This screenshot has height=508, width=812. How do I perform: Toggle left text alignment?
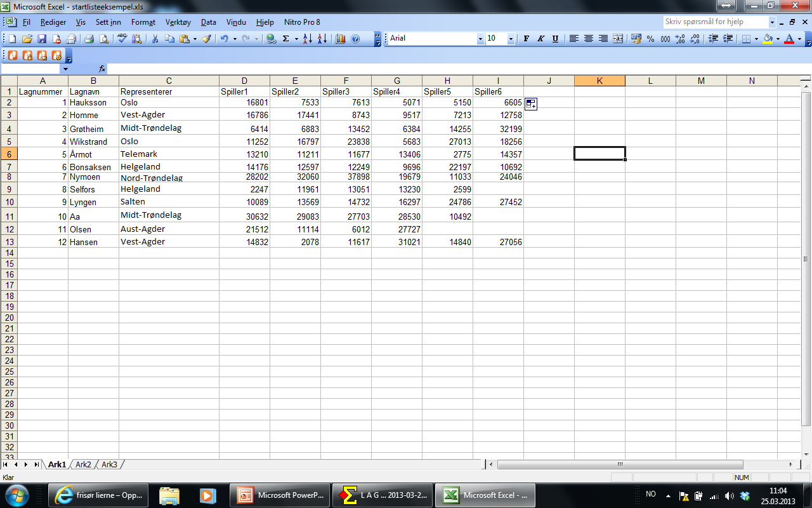click(574, 39)
